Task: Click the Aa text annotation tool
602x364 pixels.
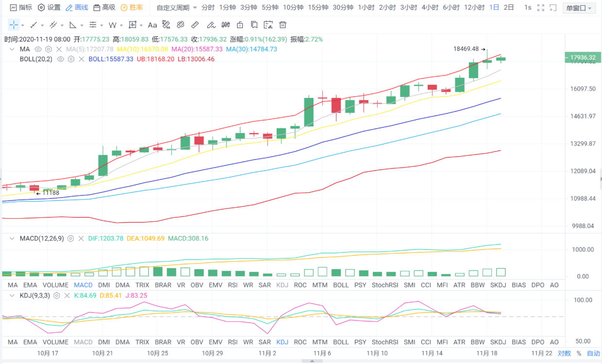Action: 152,25
